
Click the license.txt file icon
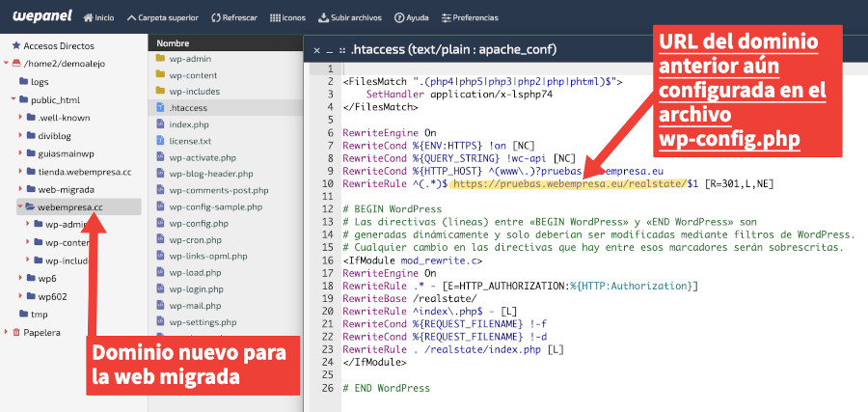[160, 141]
